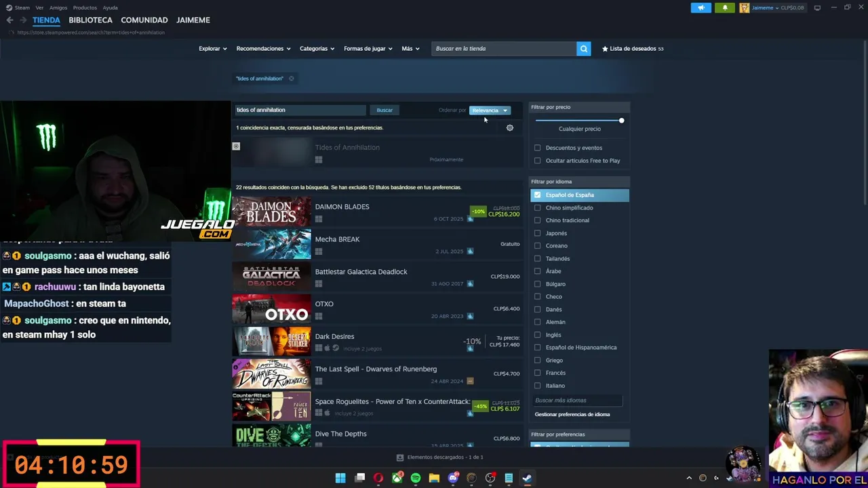868x488 pixels.
Task: Open the green notifications bell
Action: coord(725,7)
